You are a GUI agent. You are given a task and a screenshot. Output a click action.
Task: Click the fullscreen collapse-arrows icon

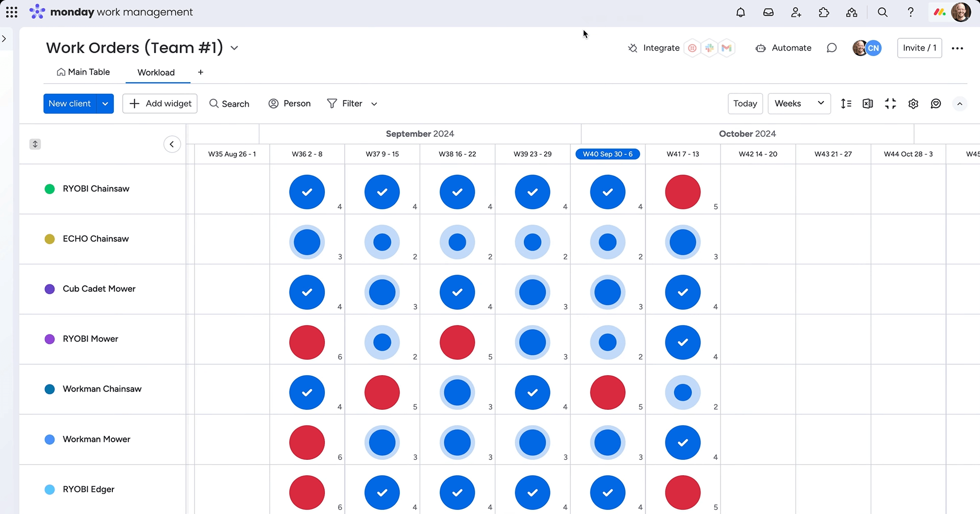pos(891,104)
